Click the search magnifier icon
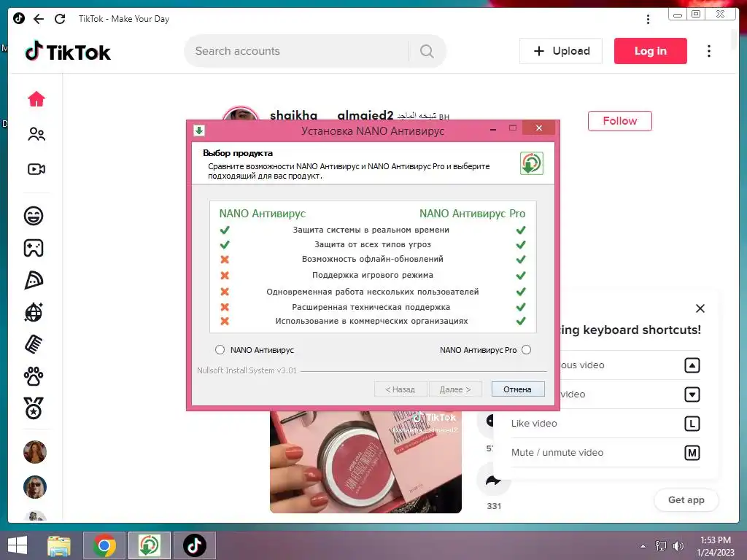The width and height of the screenshot is (747, 560). tap(427, 51)
